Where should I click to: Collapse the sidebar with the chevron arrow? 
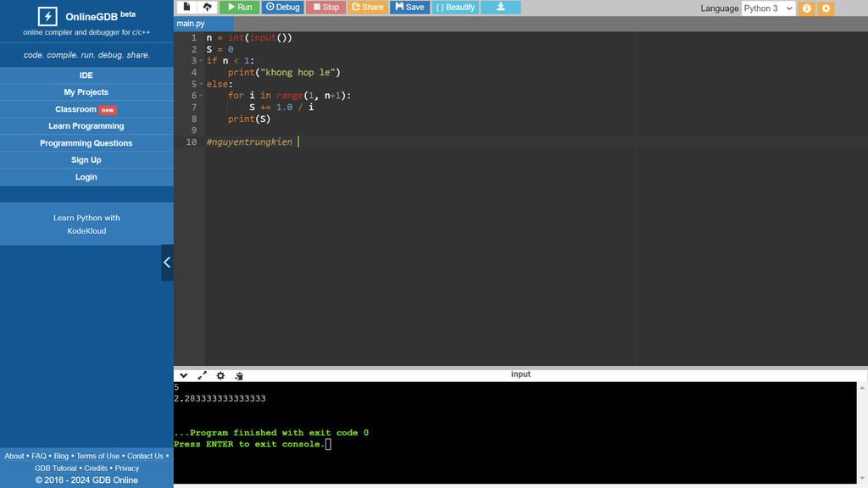click(x=167, y=263)
